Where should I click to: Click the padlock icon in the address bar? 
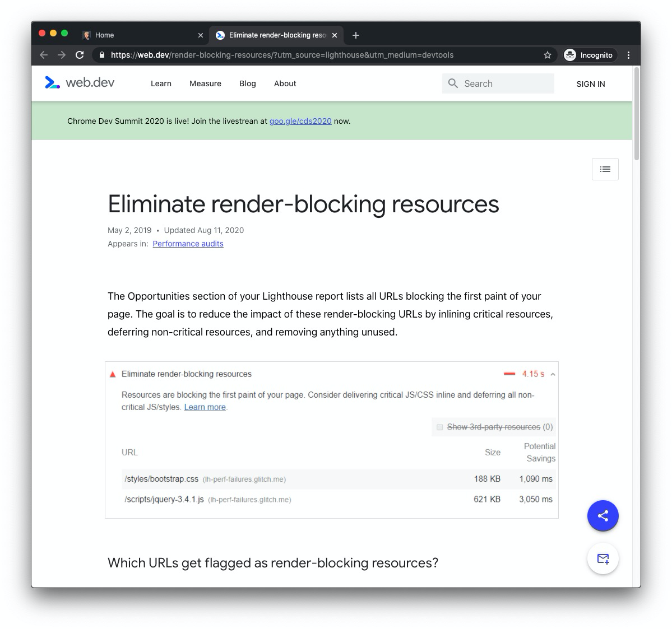pos(101,55)
